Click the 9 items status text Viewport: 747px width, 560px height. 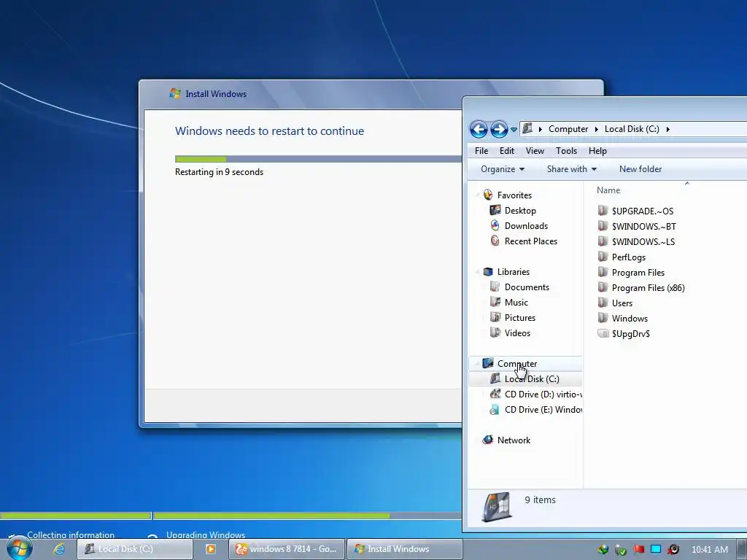click(540, 499)
